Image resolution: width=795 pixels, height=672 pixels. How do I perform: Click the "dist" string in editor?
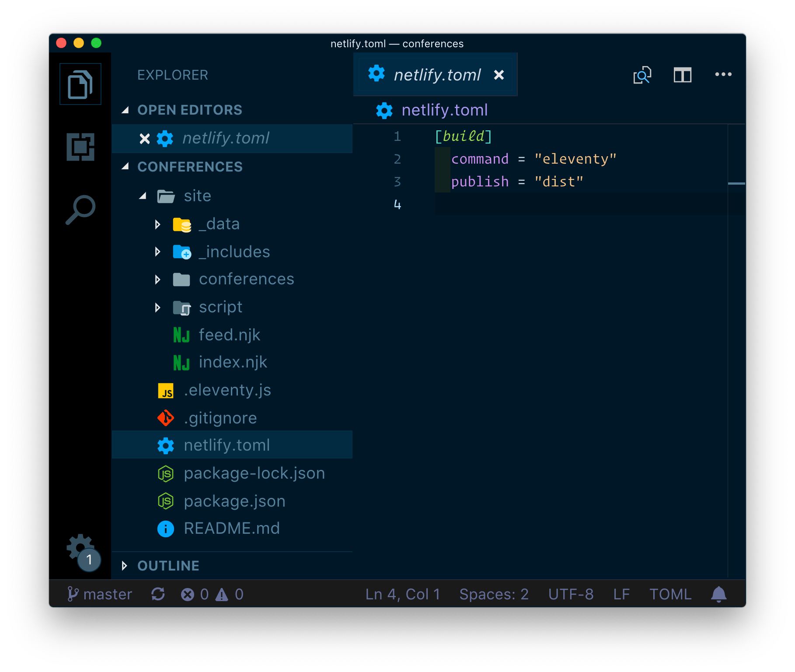tap(559, 182)
